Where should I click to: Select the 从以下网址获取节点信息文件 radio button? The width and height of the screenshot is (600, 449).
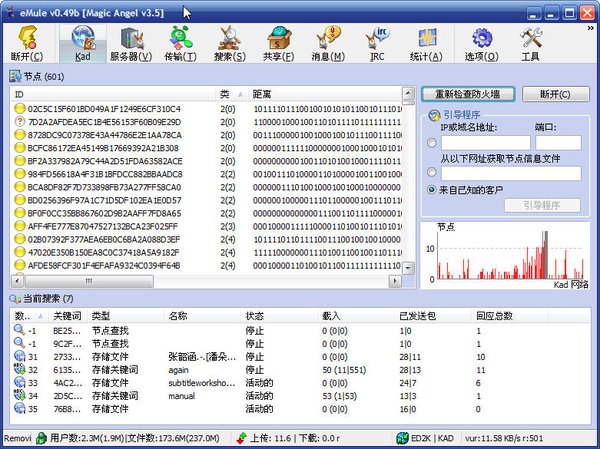click(432, 172)
